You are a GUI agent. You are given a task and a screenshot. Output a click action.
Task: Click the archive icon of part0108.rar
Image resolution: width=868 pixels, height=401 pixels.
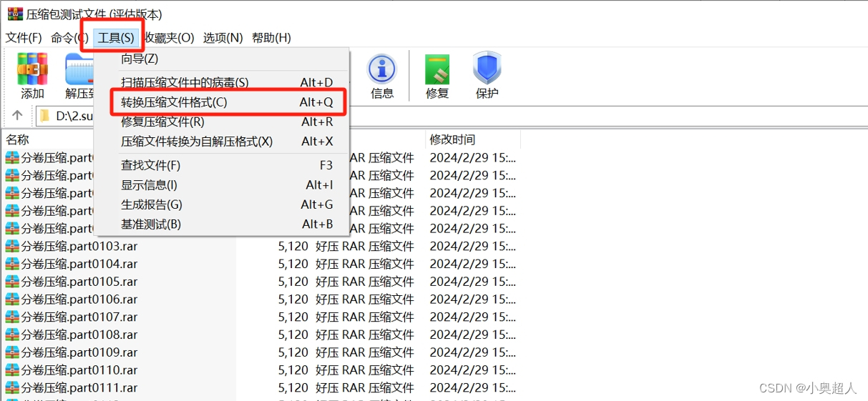[12, 335]
